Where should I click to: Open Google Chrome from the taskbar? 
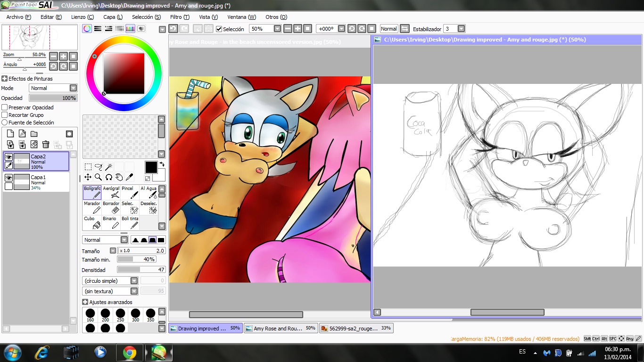tap(130, 352)
